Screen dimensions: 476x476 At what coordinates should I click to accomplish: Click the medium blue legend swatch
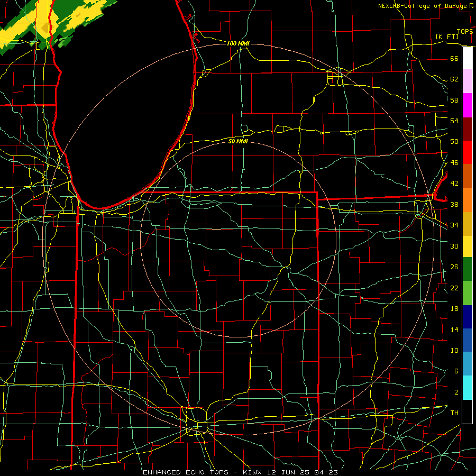467,340
